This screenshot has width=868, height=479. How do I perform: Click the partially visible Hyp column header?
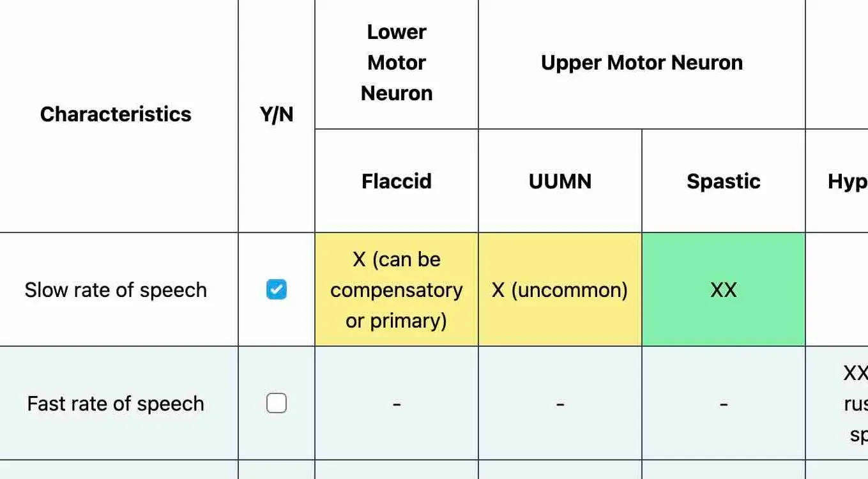(x=837, y=181)
